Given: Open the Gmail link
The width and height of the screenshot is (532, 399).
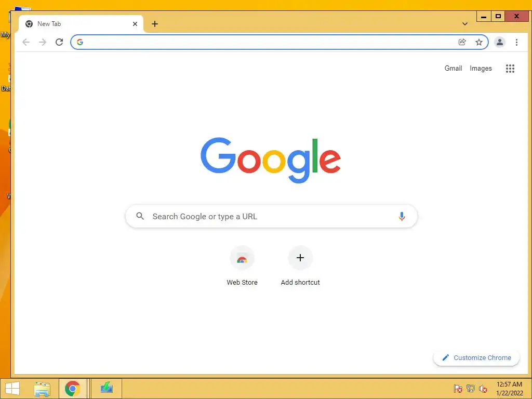Looking at the screenshot, I should coord(453,69).
